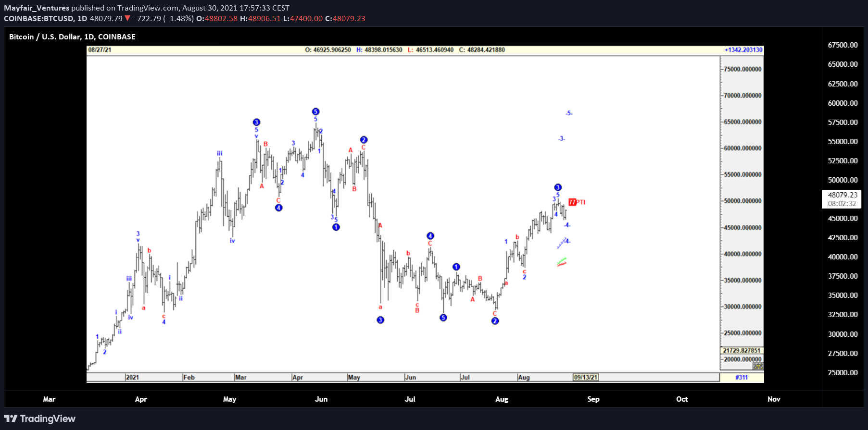The height and width of the screenshot is (430, 868).
Task: Click the 2021 label on embedded time axis
Action: pyautogui.click(x=132, y=377)
